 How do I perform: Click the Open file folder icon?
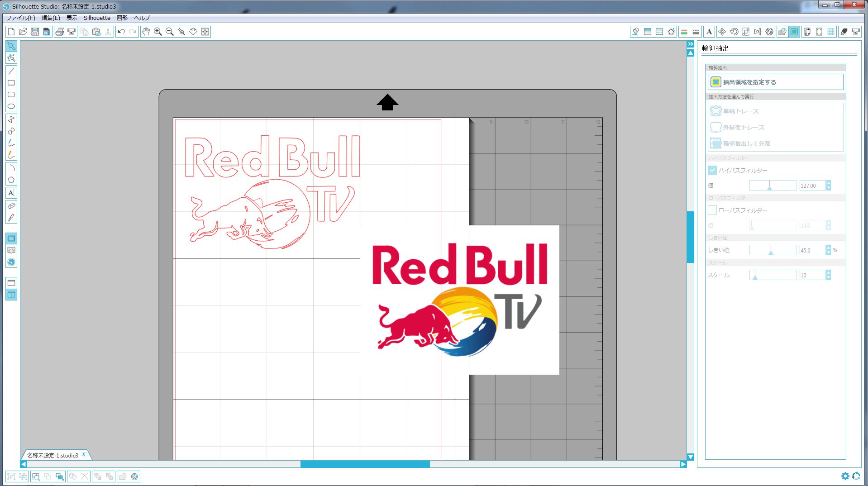23,32
